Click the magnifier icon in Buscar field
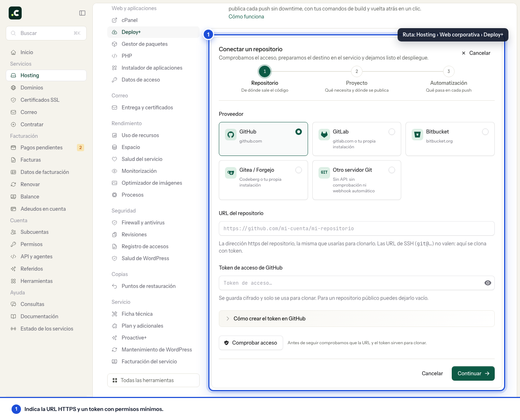This screenshot has height=420, width=520. pos(13,33)
